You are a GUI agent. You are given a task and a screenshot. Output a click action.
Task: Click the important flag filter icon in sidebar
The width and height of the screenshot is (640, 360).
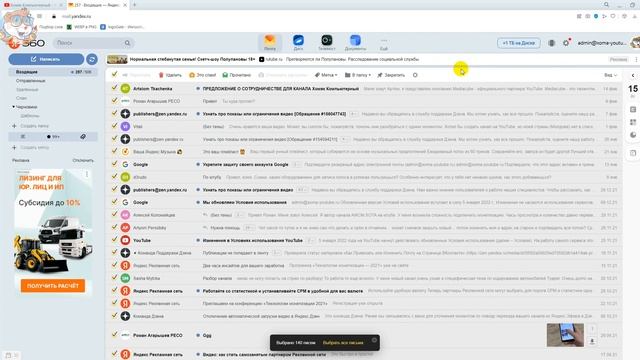pyautogui.click(x=23, y=137)
